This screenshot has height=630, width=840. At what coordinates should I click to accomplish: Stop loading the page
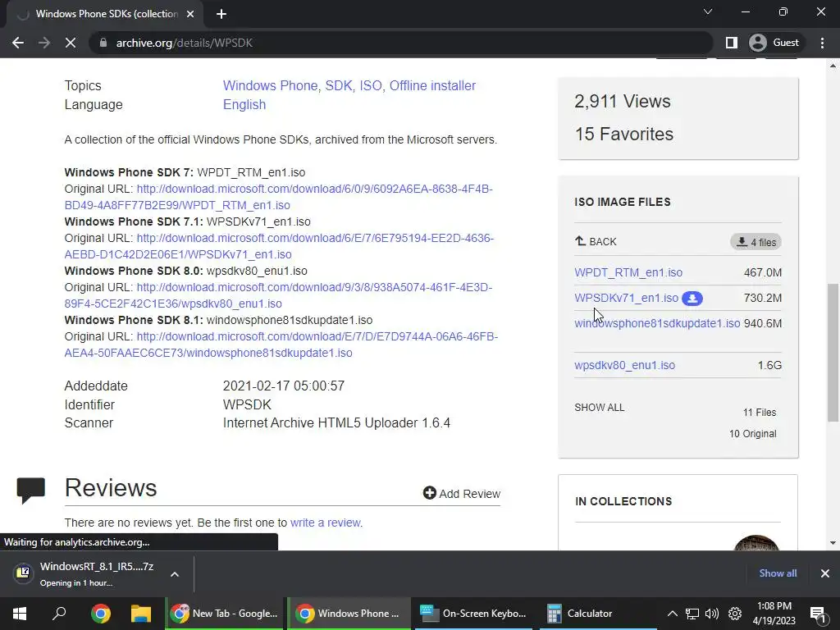pos(71,43)
